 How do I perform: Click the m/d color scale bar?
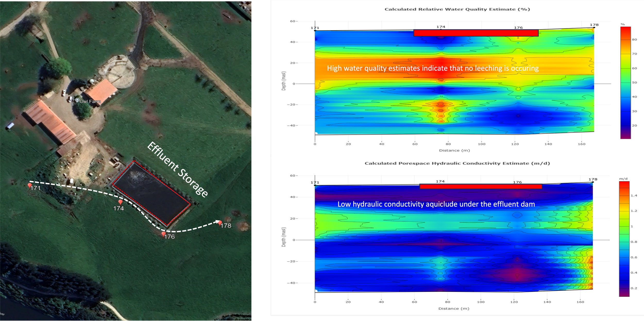624,239
